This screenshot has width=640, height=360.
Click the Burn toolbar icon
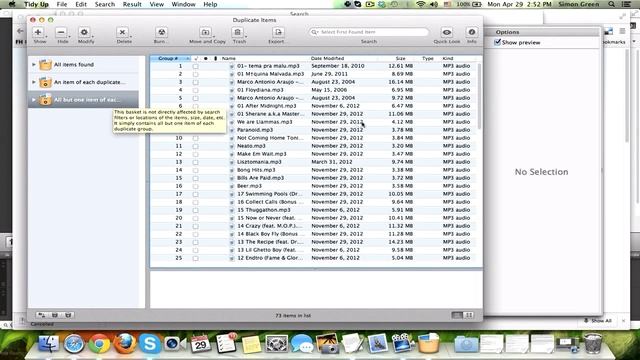coord(161,32)
